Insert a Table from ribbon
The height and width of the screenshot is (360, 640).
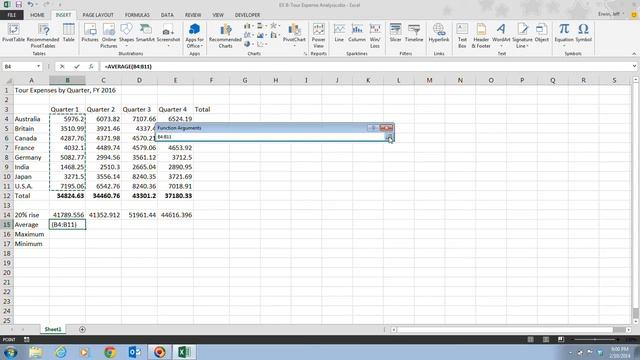tap(69, 33)
